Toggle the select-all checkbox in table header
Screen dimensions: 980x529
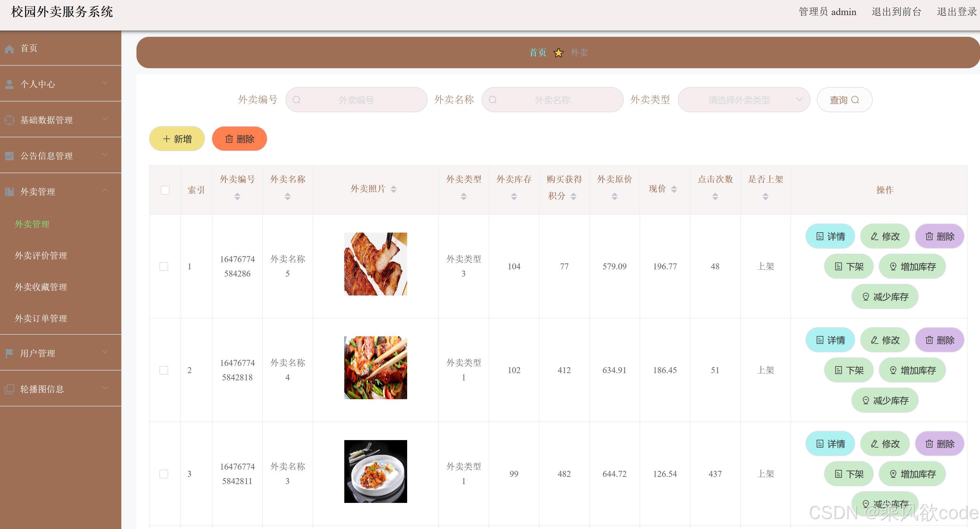click(165, 190)
